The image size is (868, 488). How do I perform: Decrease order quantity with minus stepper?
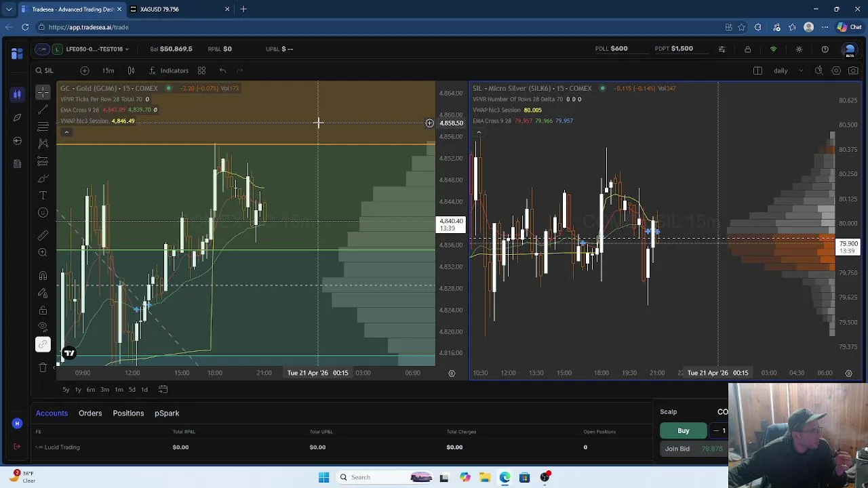coord(716,430)
